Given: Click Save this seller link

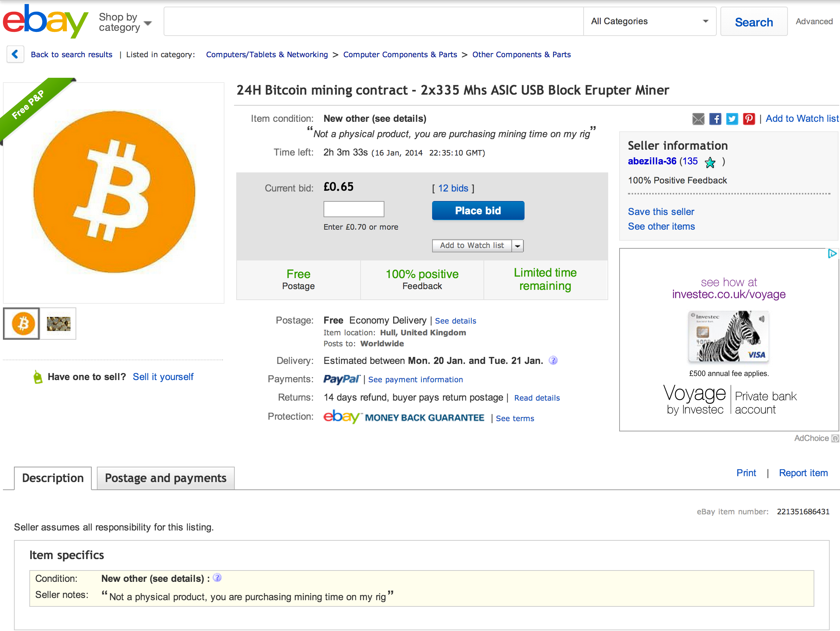Looking at the screenshot, I should [661, 212].
